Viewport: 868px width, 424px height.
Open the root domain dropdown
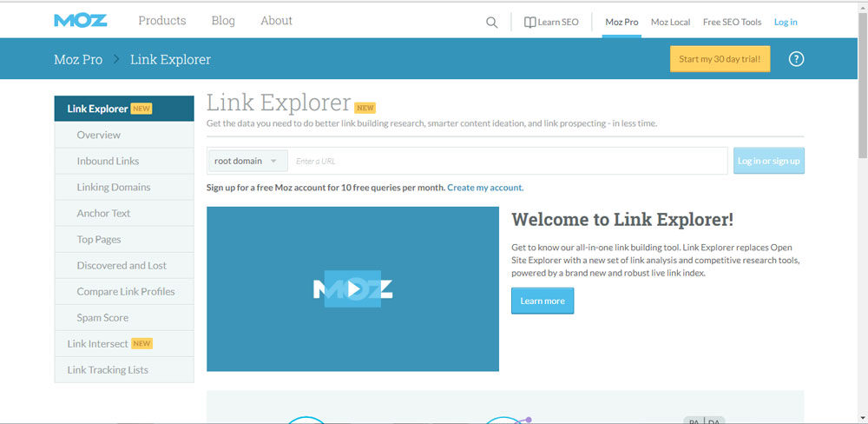248,161
